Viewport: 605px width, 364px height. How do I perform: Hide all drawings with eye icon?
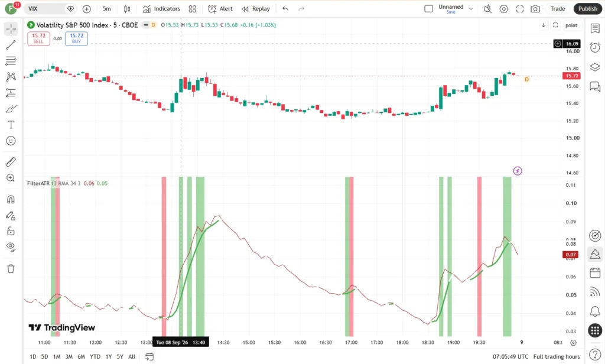(11, 248)
